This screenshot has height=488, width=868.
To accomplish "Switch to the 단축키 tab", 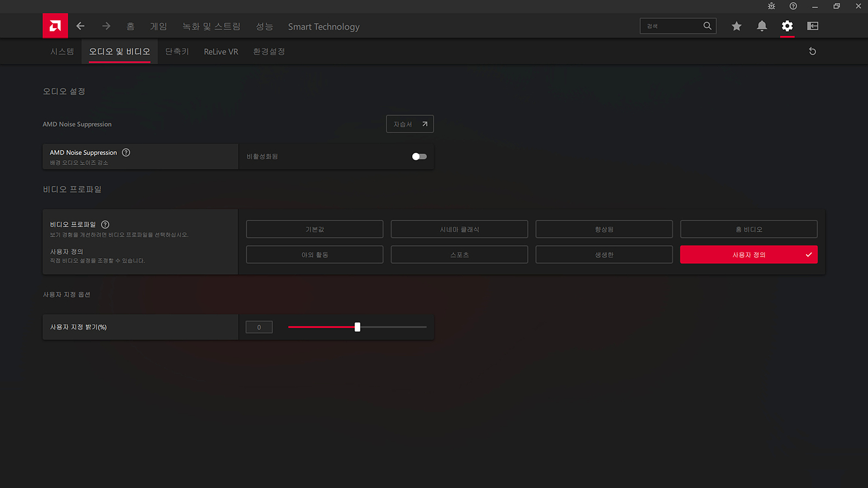I will [177, 52].
